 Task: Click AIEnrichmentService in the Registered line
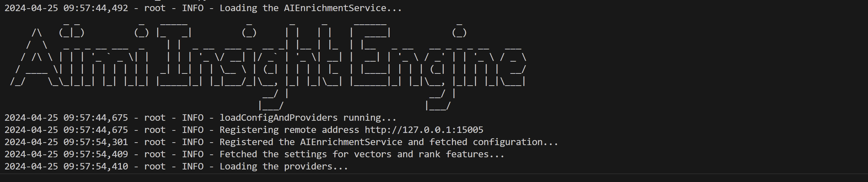tap(351, 142)
